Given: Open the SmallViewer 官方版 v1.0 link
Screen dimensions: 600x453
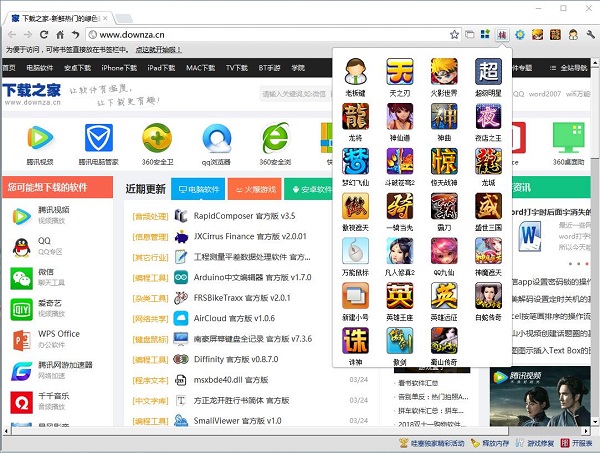Looking at the screenshot, I should point(237,421).
